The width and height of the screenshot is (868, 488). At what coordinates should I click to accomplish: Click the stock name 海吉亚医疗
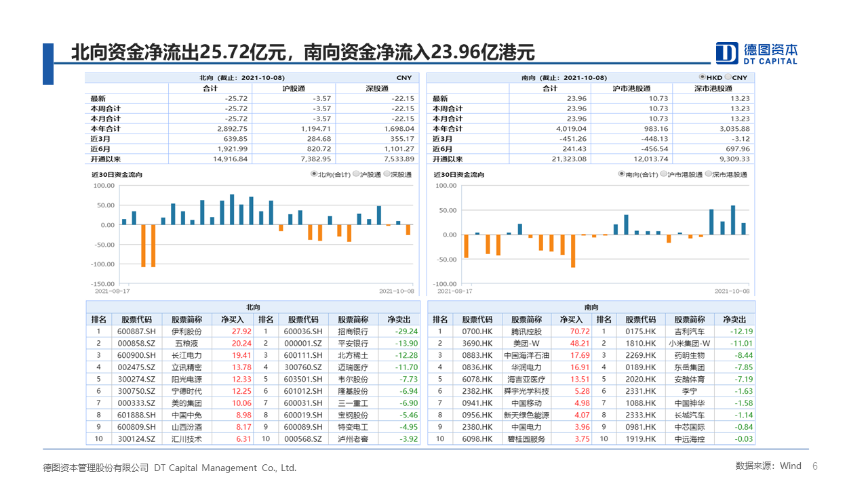526,380
